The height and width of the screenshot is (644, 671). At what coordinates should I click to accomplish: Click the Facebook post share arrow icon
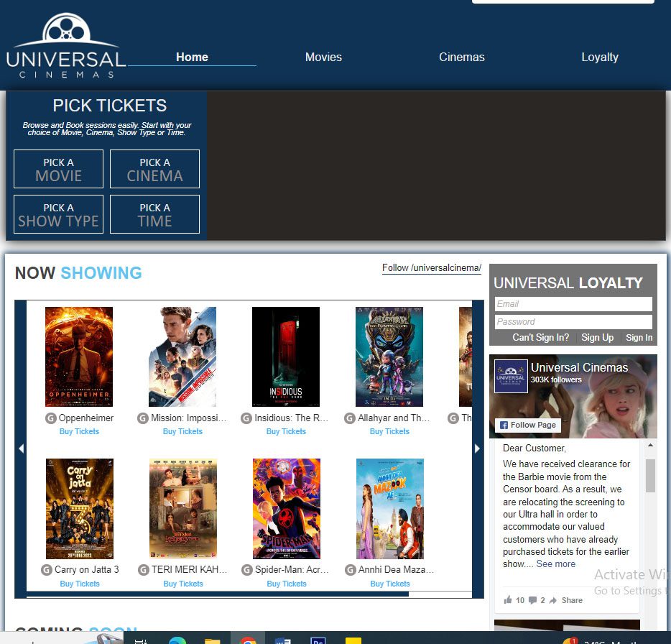tap(553, 600)
